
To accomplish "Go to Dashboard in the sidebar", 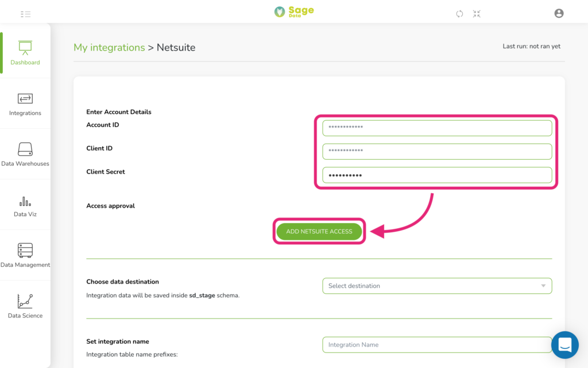I will (x=25, y=62).
